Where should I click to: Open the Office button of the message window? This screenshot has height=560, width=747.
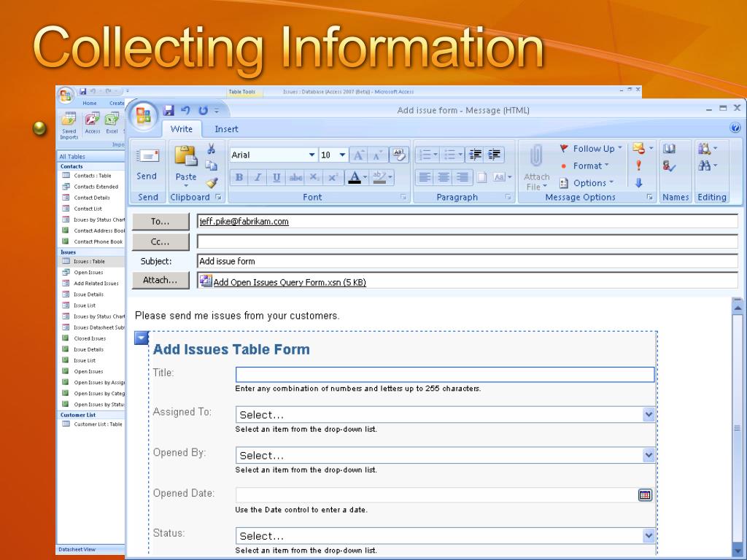(143, 116)
